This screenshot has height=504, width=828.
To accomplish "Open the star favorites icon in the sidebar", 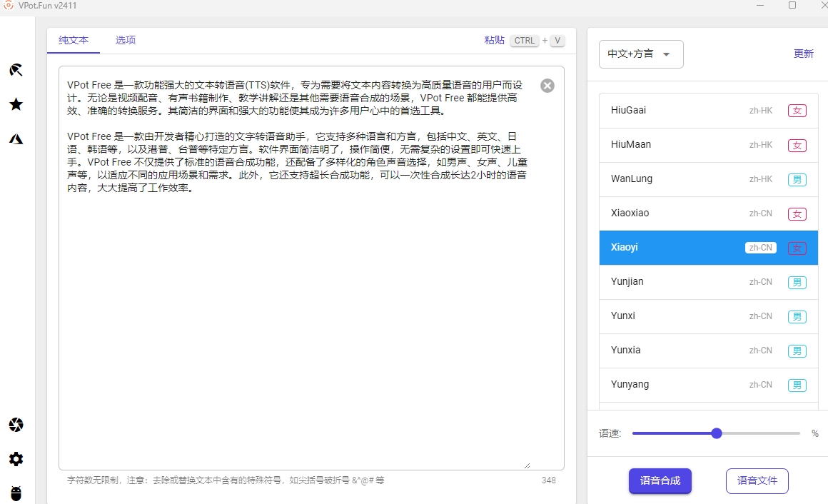I will [16, 104].
